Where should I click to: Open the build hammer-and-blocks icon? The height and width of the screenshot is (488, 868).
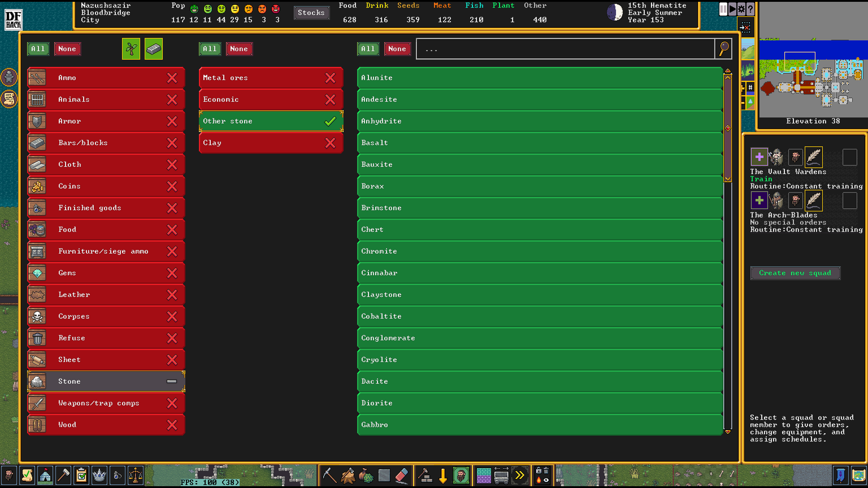click(x=425, y=475)
